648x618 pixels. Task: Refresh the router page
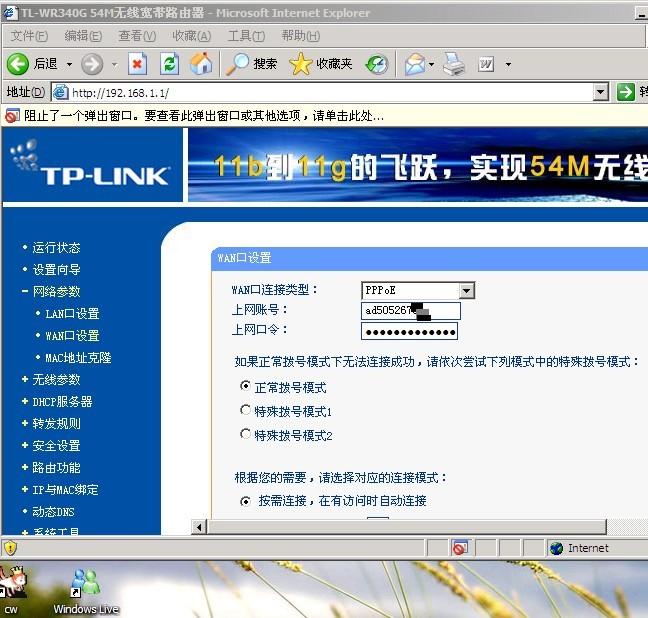pyautogui.click(x=169, y=64)
